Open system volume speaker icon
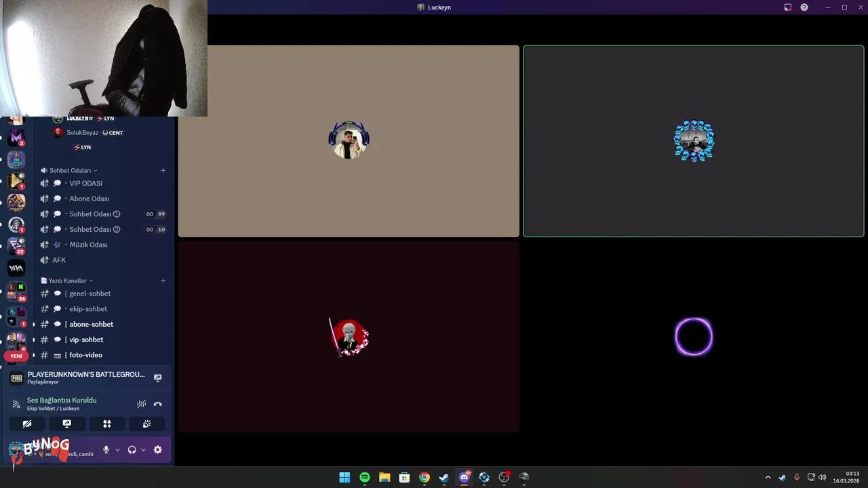Image resolution: width=868 pixels, height=488 pixels. point(823,477)
